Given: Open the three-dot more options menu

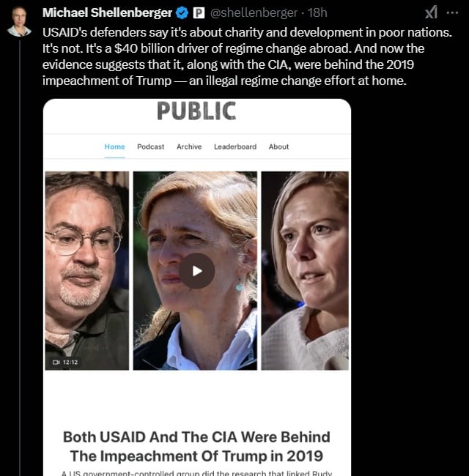Looking at the screenshot, I should point(453,12).
